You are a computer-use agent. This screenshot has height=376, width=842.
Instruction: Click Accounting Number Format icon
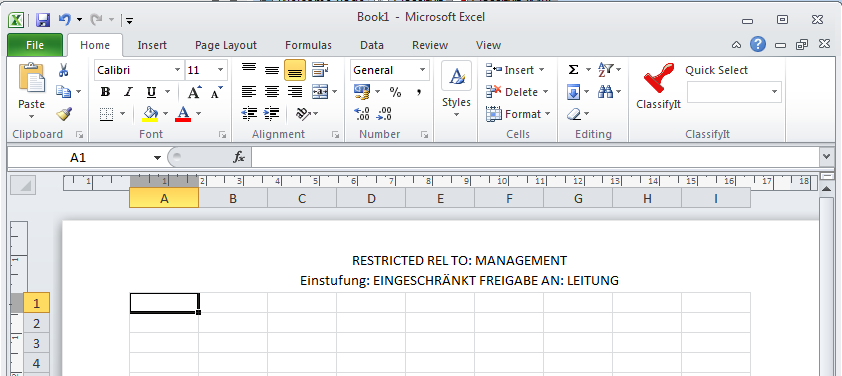[362, 92]
